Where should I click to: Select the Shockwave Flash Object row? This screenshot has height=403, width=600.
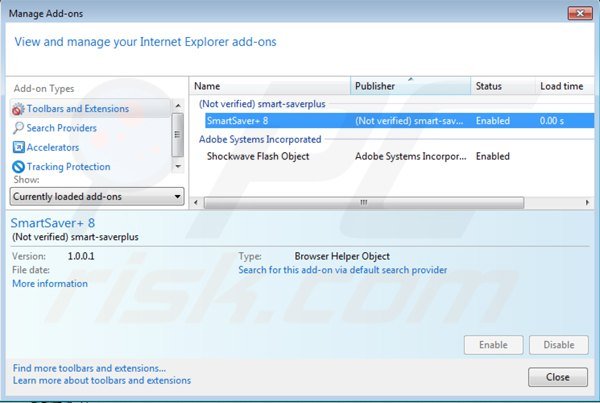[399, 156]
